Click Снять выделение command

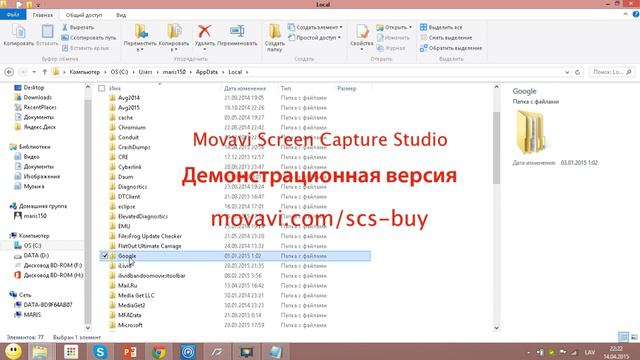point(446,38)
